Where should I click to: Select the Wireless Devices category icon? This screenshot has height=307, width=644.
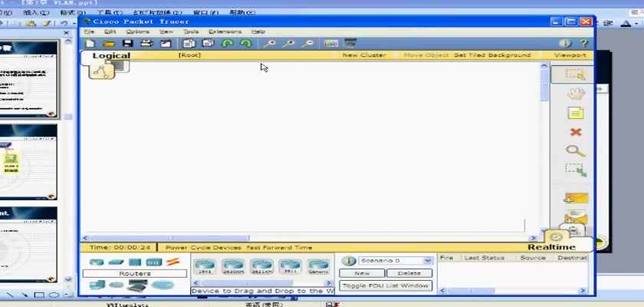(x=154, y=262)
